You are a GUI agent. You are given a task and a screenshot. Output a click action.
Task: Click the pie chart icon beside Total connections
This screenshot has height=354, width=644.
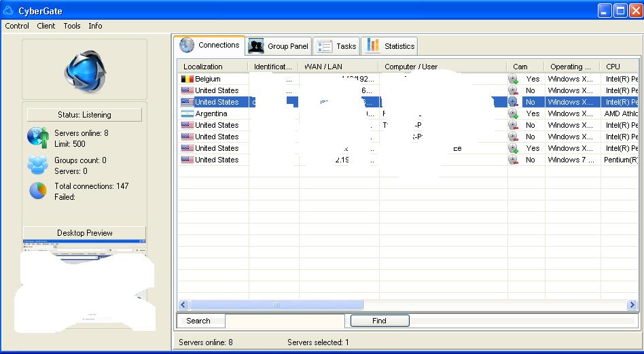[38, 191]
